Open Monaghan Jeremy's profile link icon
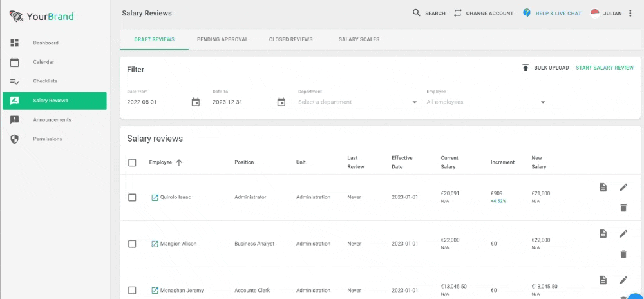Screen dimensions: 644x299 [x=155, y=291]
